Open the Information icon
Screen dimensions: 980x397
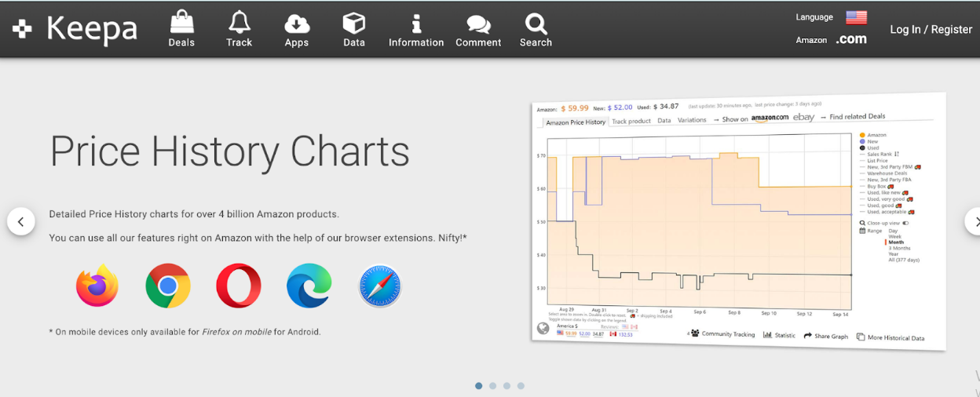(416, 24)
